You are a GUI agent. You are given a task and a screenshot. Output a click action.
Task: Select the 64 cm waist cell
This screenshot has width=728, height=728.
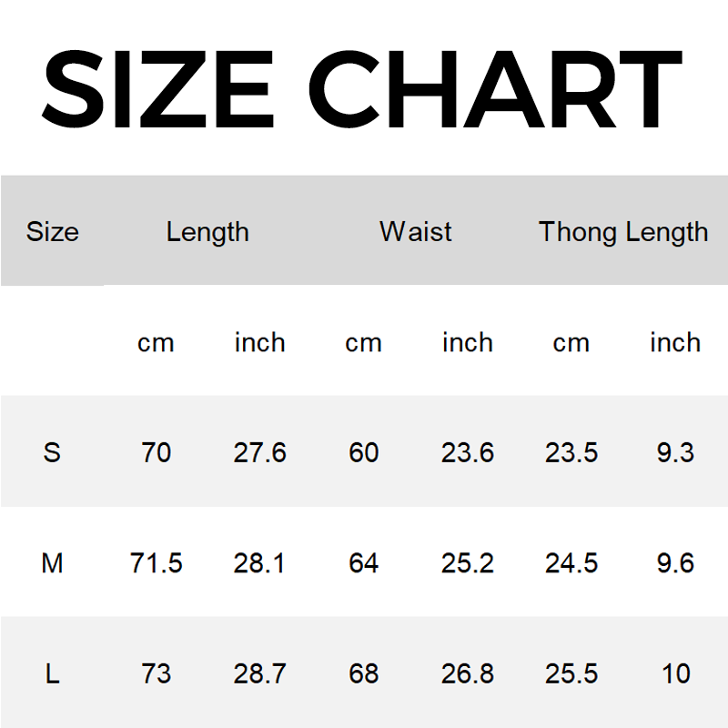click(363, 563)
